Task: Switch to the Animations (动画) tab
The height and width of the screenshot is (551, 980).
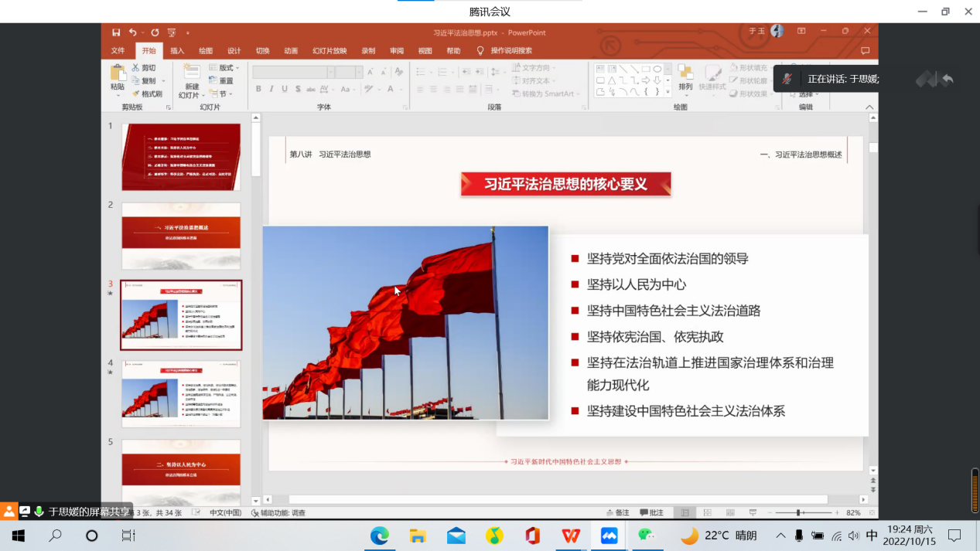Action: tap(291, 51)
